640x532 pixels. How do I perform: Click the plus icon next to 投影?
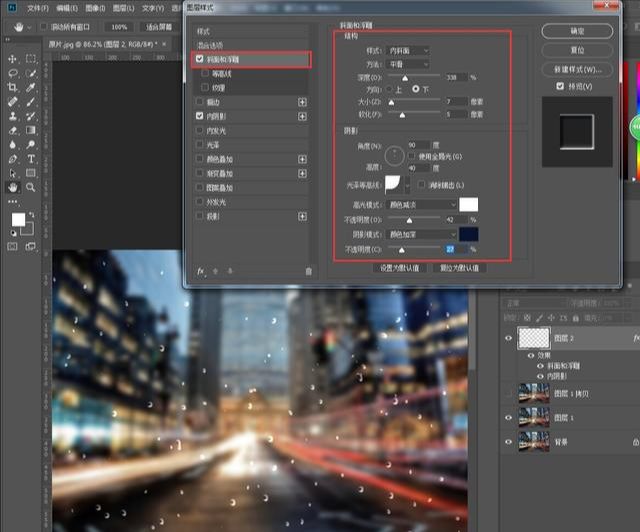pos(302,216)
